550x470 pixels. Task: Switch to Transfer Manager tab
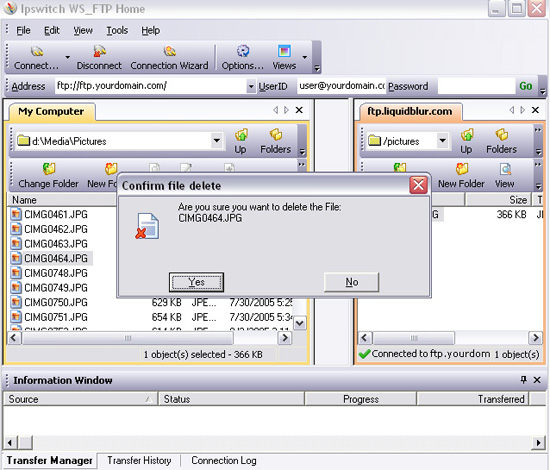pos(49,460)
